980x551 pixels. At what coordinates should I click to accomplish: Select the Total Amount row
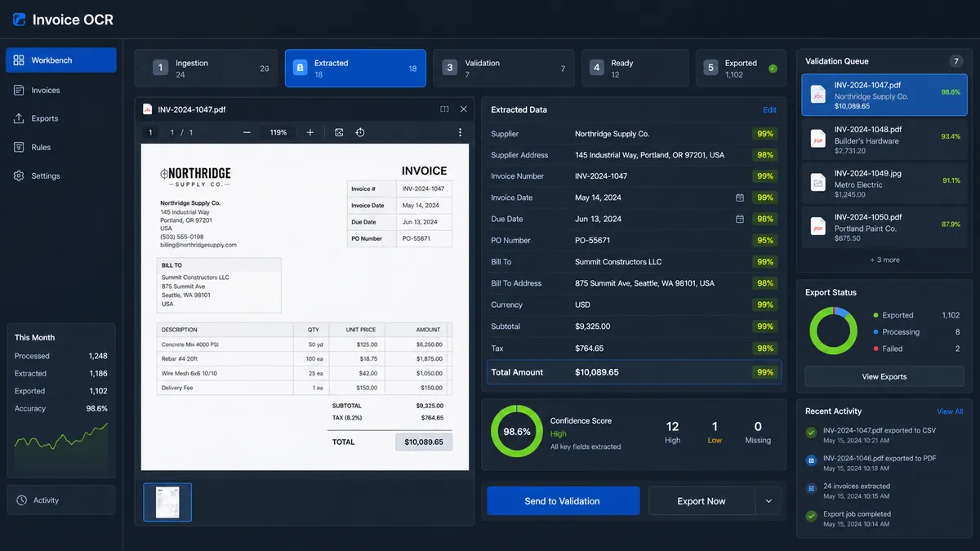[x=634, y=372]
